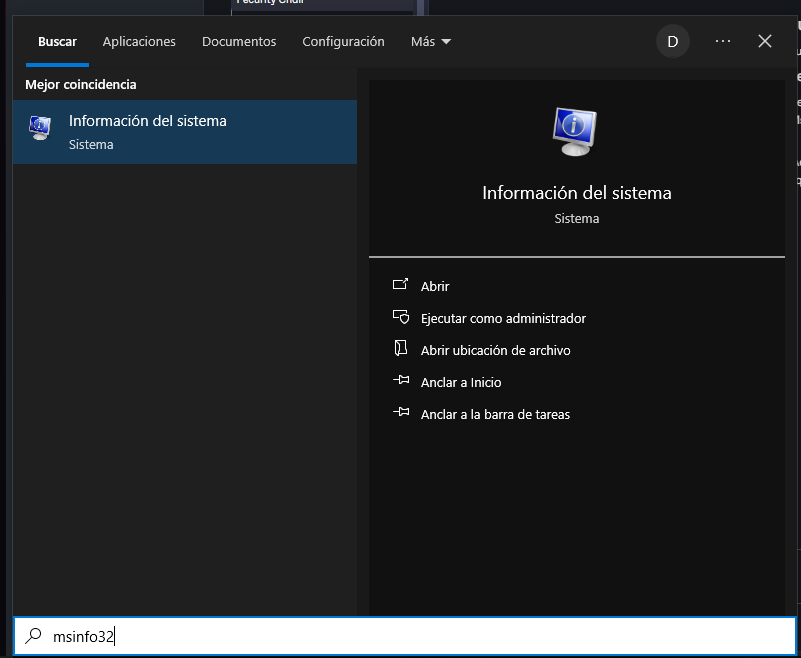Click the magnifier icon in the search box
The width and height of the screenshot is (801, 658).
pyautogui.click(x=34, y=636)
